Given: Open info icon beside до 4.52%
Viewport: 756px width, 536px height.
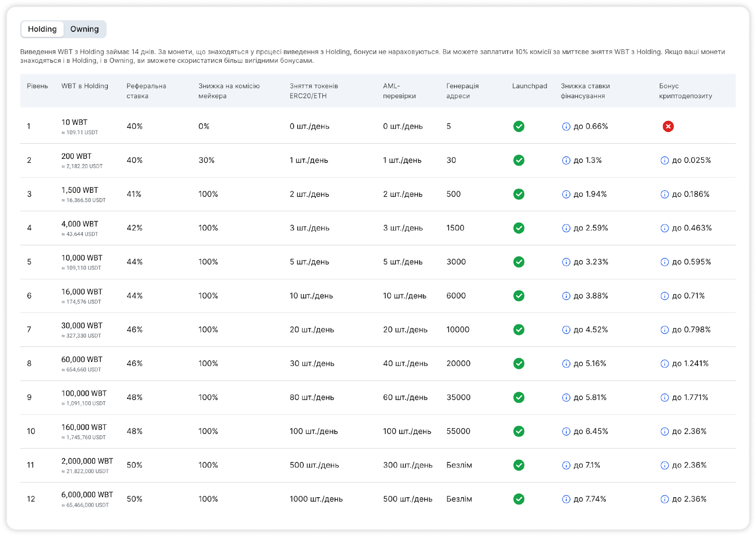Looking at the screenshot, I should click(x=566, y=330).
